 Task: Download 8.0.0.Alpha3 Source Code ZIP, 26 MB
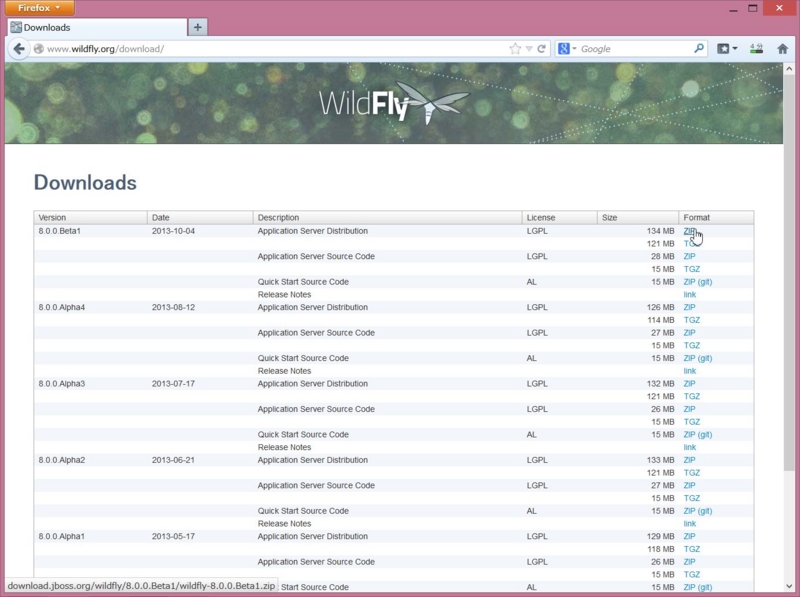[689, 409]
